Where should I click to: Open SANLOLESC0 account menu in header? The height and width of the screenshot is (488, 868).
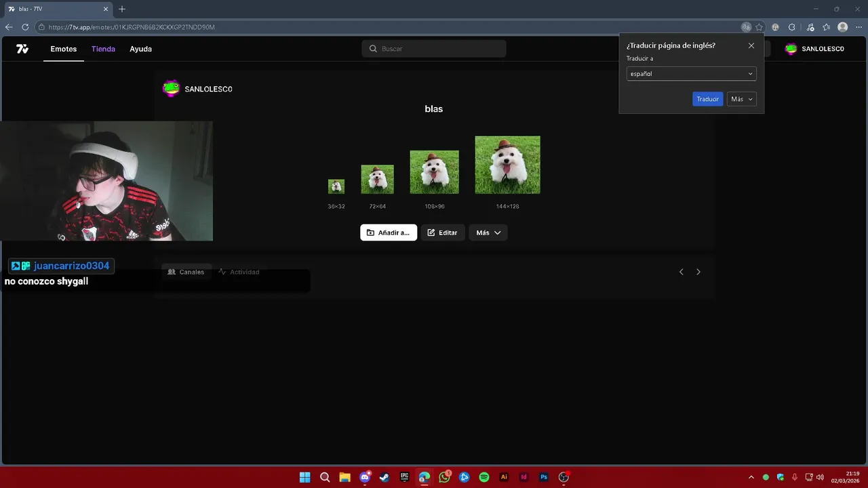[x=814, y=49]
